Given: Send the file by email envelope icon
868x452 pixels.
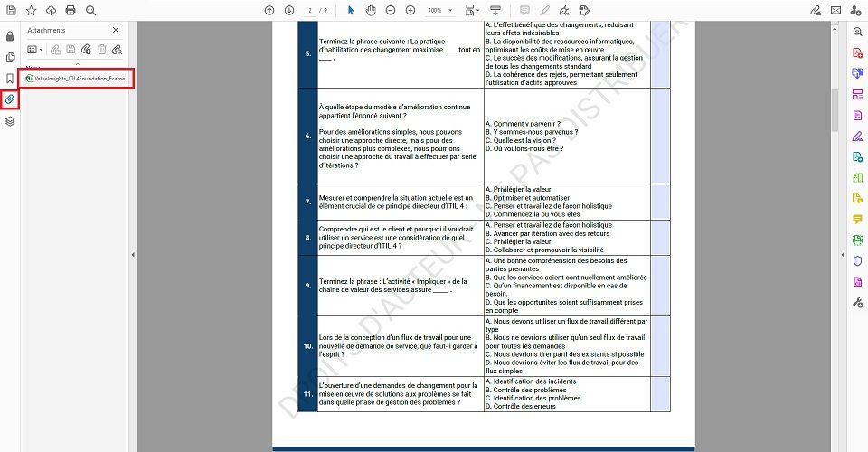Looking at the screenshot, I should 835,10.
